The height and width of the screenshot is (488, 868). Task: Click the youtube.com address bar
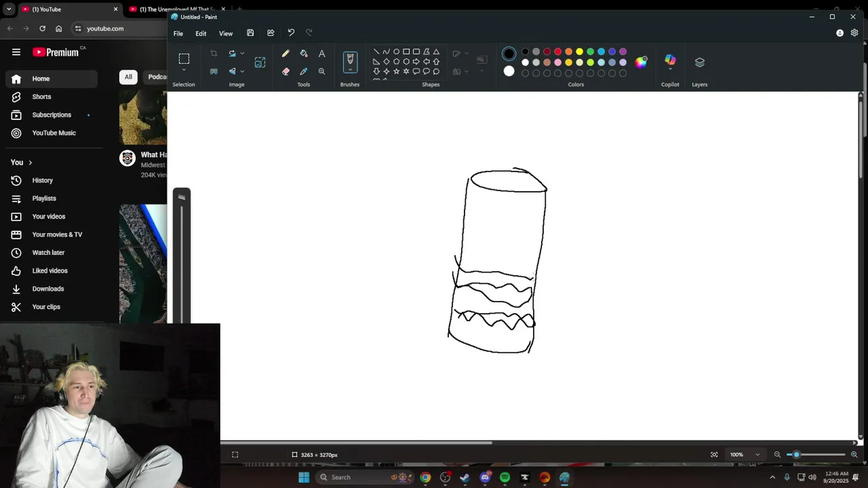click(119, 28)
